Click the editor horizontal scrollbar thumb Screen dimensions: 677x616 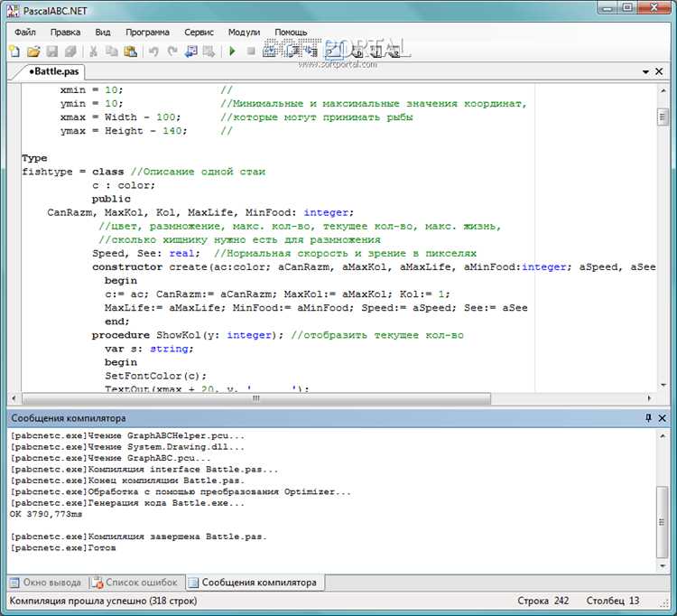point(256,398)
